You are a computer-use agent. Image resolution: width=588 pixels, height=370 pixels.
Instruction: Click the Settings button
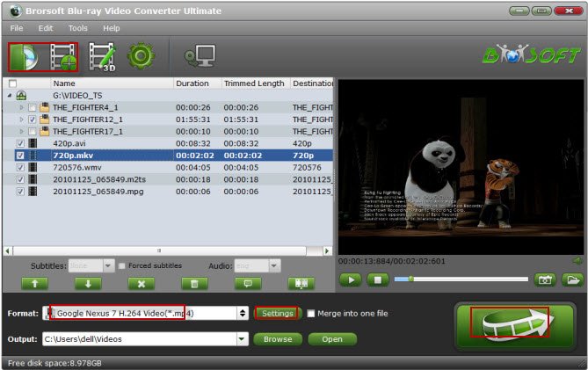(278, 314)
